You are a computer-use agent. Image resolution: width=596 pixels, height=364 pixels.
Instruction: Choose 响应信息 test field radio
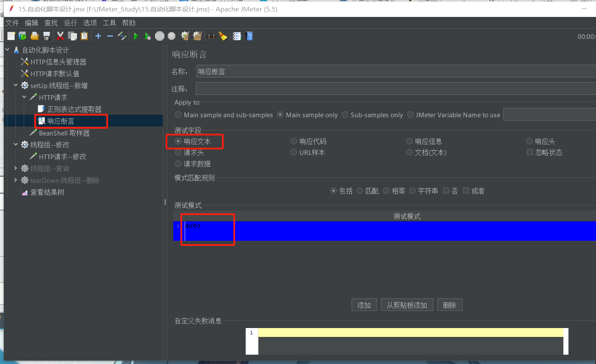tap(410, 141)
